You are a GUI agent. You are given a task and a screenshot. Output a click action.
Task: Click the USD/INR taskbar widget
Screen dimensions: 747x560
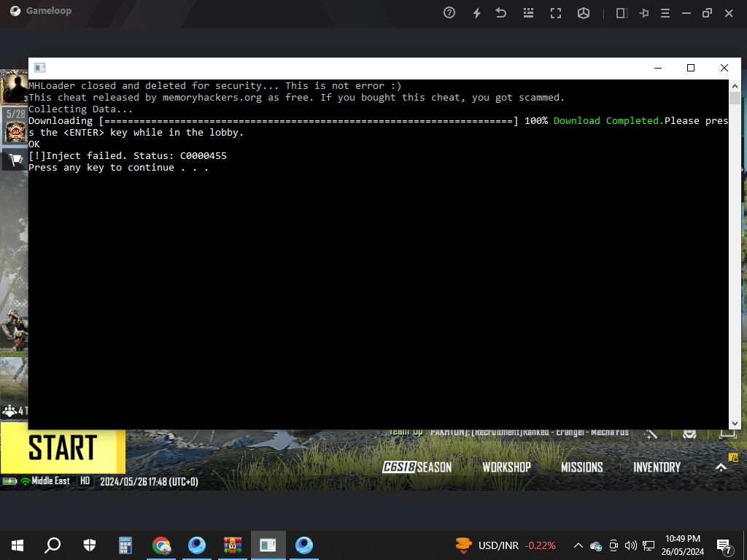[505, 545]
